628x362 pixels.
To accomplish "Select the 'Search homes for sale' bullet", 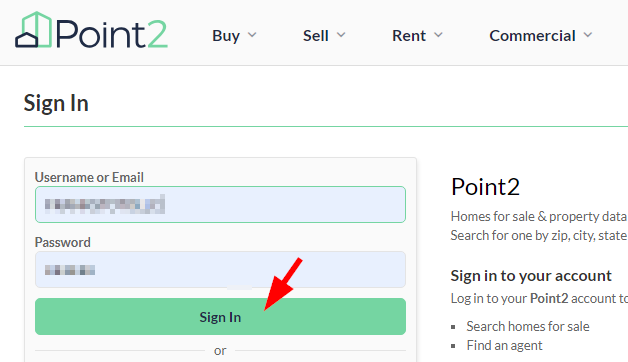I will 527,326.
